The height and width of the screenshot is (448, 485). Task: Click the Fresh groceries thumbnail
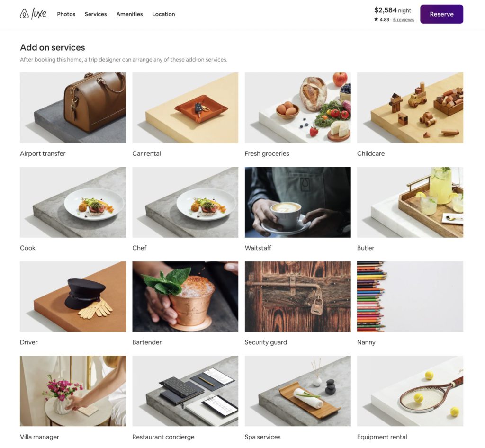[297, 108]
